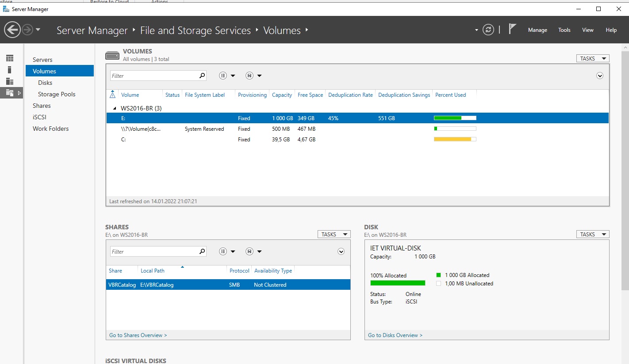Sort by the Status column header
Image resolution: width=629 pixels, height=364 pixels.
pyautogui.click(x=173, y=95)
